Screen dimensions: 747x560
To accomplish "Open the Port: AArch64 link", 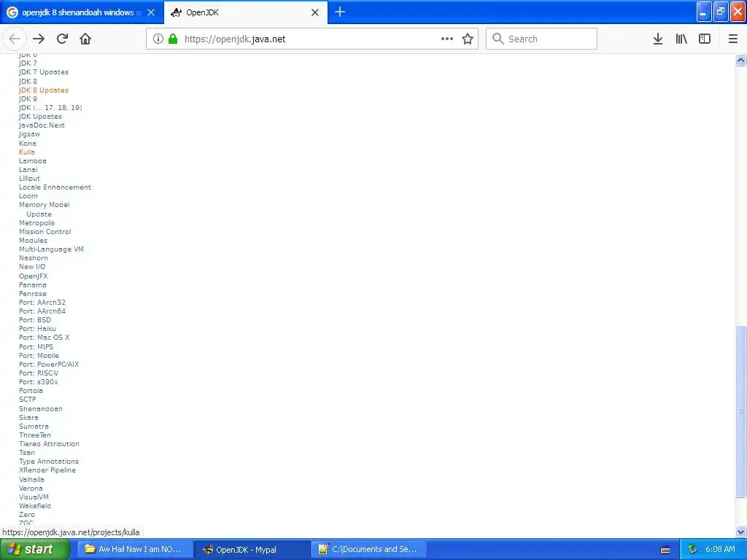I will [42, 311].
